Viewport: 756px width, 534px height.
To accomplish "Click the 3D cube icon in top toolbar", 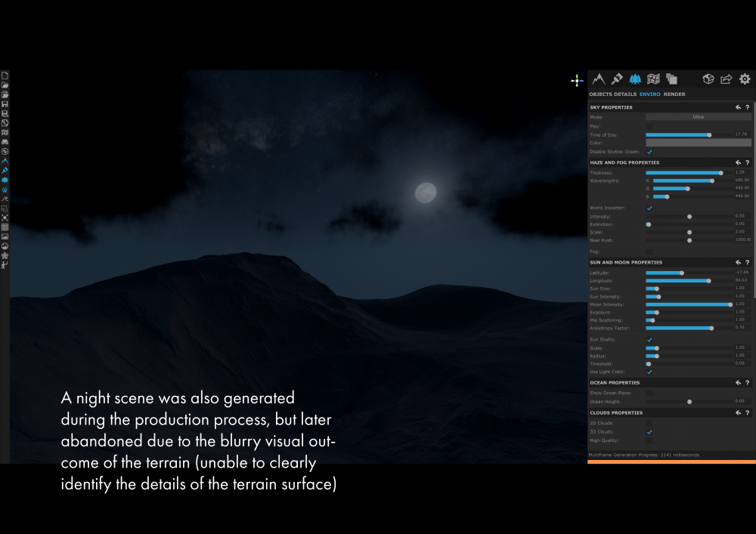I will (708, 79).
